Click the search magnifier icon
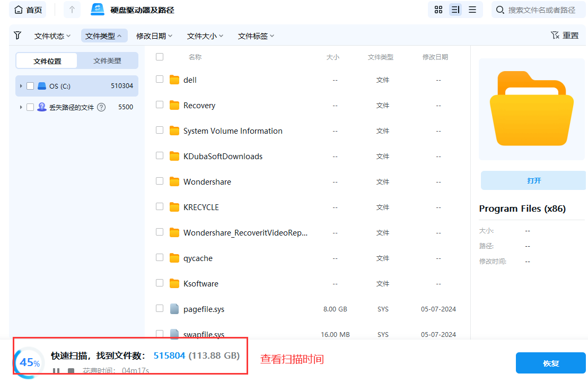Image resolution: width=588 pixels, height=382 pixels. pos(499,10)
